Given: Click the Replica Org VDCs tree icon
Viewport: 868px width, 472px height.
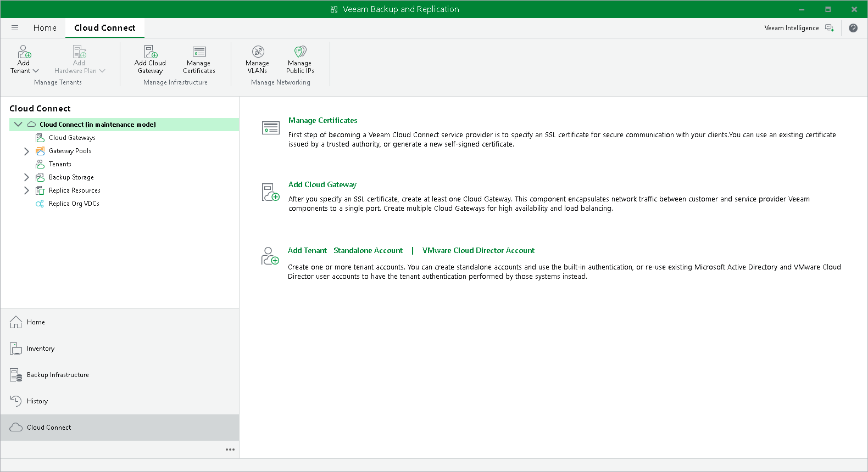Looking at the screenshot, I should [40, 204].
